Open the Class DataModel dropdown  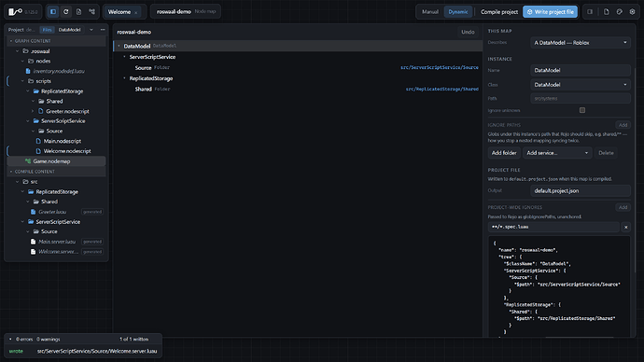581,85
